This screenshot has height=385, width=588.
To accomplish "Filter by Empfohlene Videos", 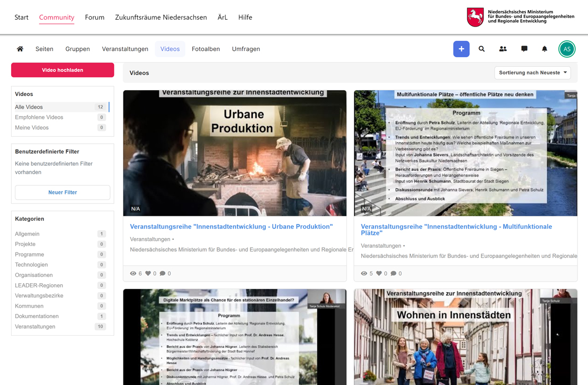I will [x=39, y=117].
